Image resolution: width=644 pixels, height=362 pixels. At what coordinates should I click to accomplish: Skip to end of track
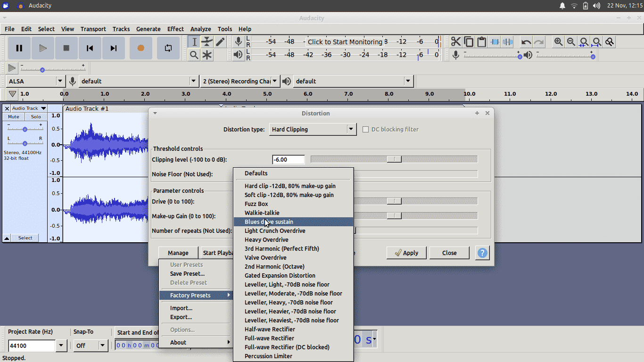coord(114,48)
